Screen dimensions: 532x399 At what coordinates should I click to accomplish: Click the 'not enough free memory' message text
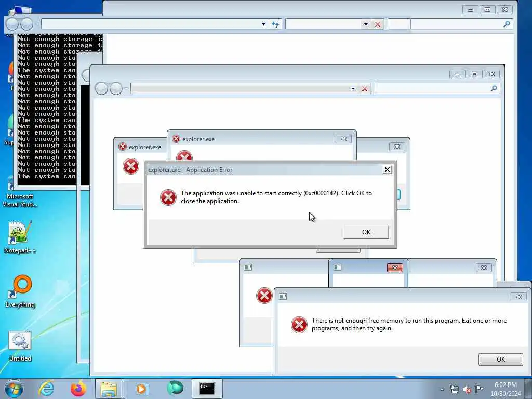[x=409, y=324]
